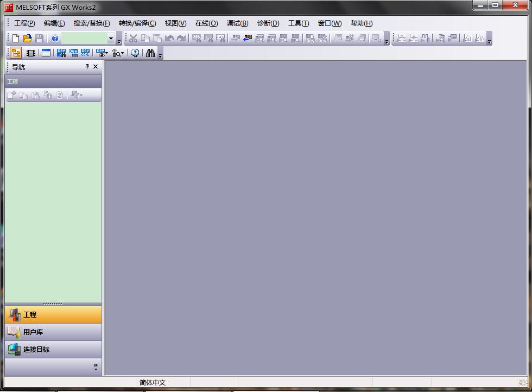Open the 工程(P) menu

(x=24, y=23)
